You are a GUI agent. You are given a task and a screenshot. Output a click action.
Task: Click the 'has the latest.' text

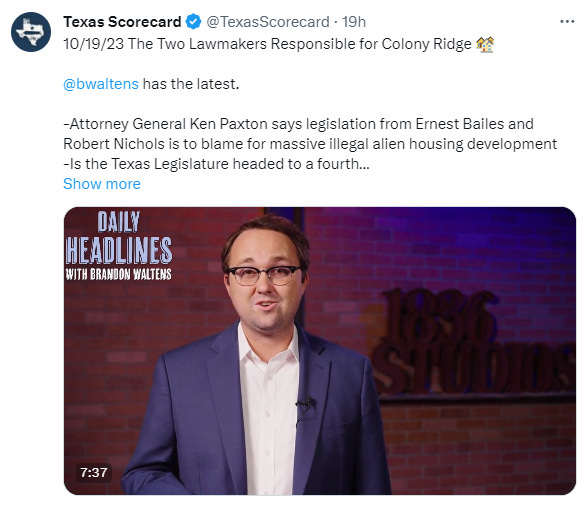pos(190,84)
